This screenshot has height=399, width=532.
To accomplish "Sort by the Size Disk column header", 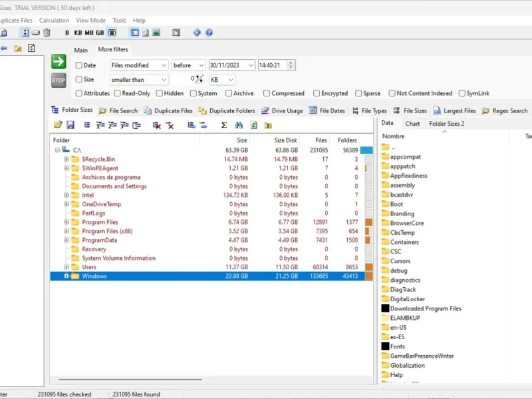I will click(x=286, y=140).
